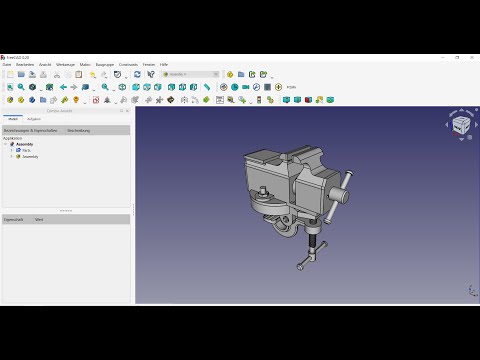Click the red cube icon in bottom toolbar

(308, 100)
